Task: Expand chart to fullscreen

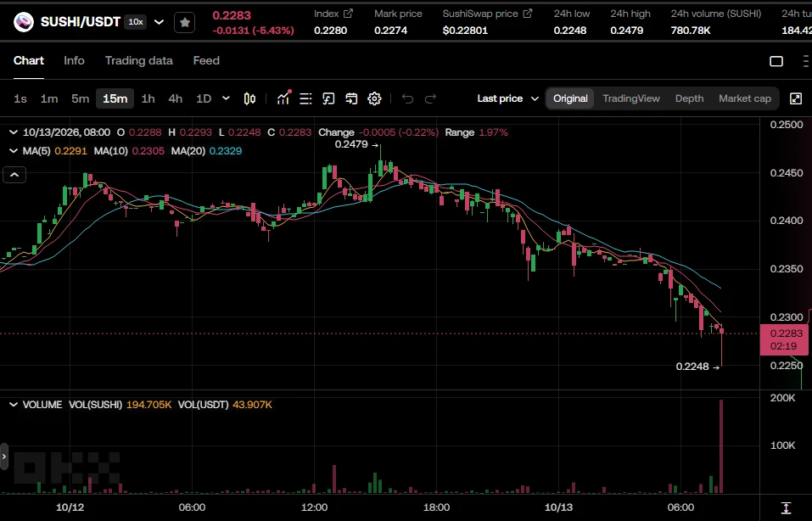Action: (796, 98)
